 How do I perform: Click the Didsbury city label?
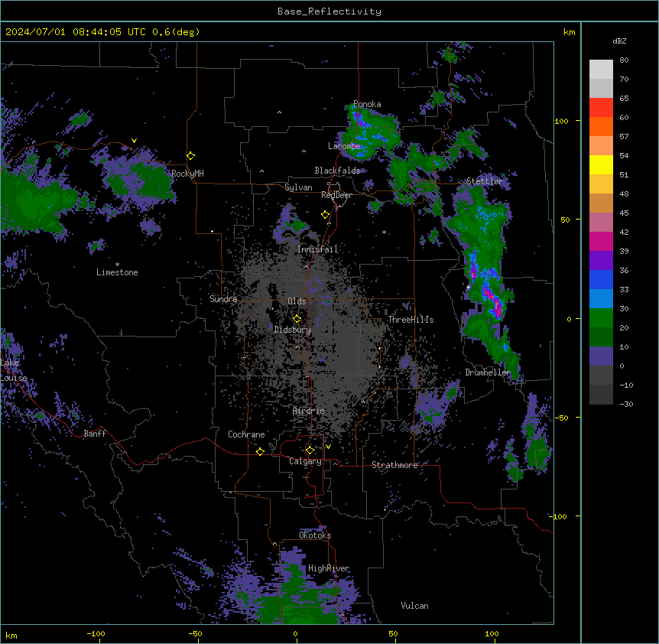tap(293, 330)
